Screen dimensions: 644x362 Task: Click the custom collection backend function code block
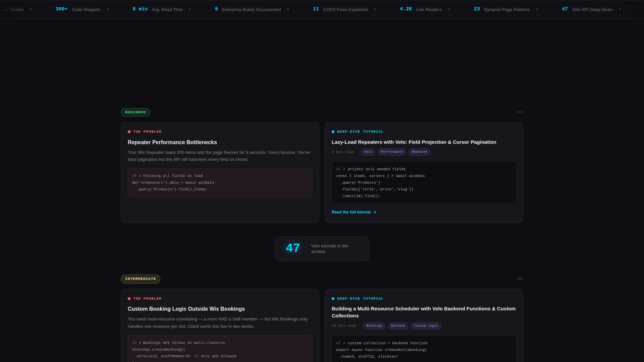coord(424,349)
